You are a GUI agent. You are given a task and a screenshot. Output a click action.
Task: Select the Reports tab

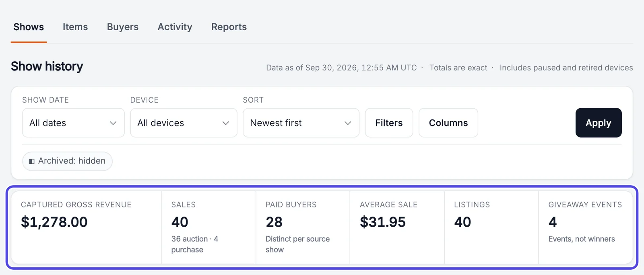click(229, 27)
